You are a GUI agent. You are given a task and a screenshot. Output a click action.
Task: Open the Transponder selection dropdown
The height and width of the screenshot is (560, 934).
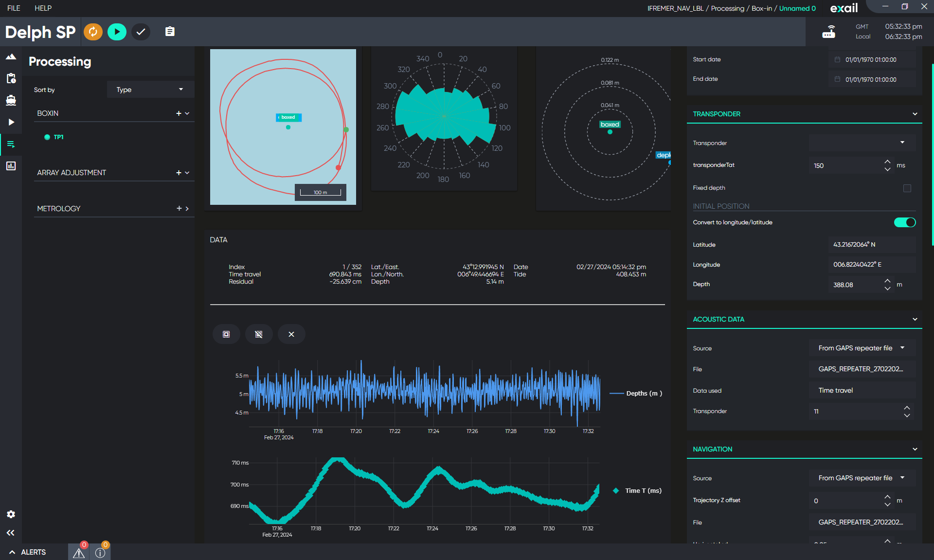click(x=862, y=143)
